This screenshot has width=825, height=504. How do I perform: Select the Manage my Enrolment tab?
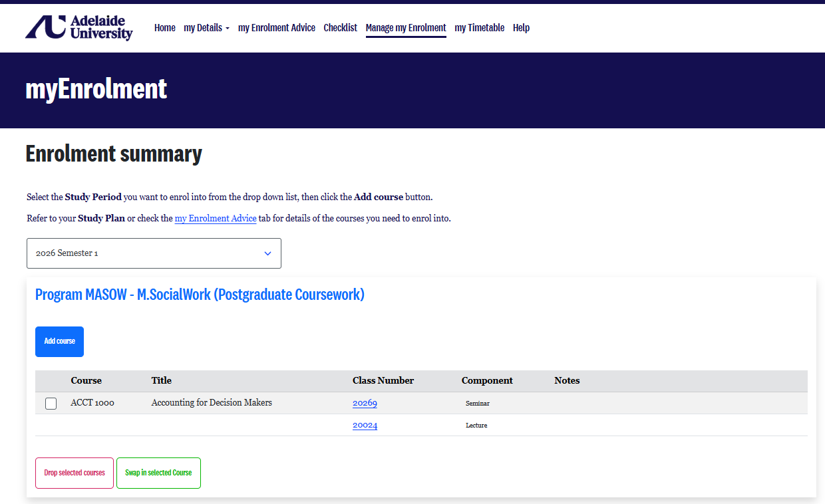[x=406, y=28]
